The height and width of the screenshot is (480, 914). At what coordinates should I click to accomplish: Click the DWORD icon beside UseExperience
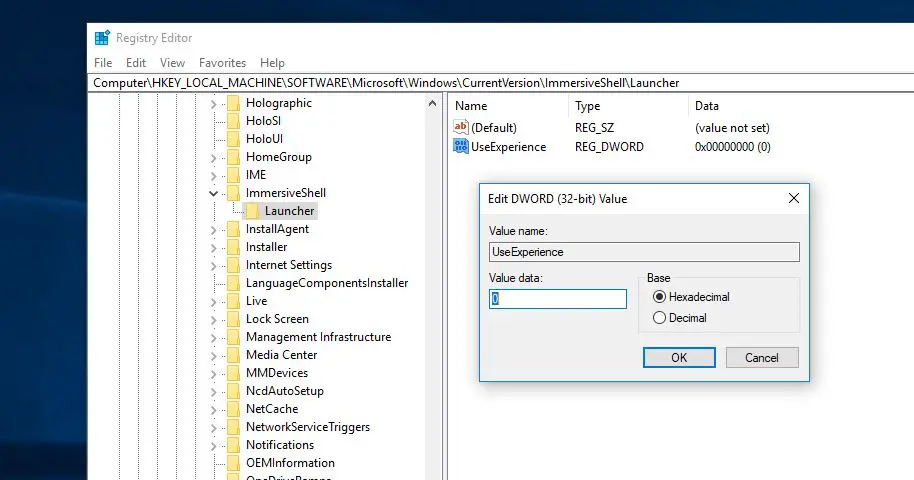460,146
